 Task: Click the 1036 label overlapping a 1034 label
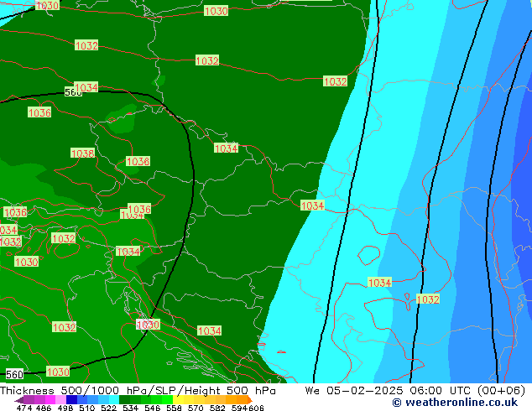tap(139, 209)
